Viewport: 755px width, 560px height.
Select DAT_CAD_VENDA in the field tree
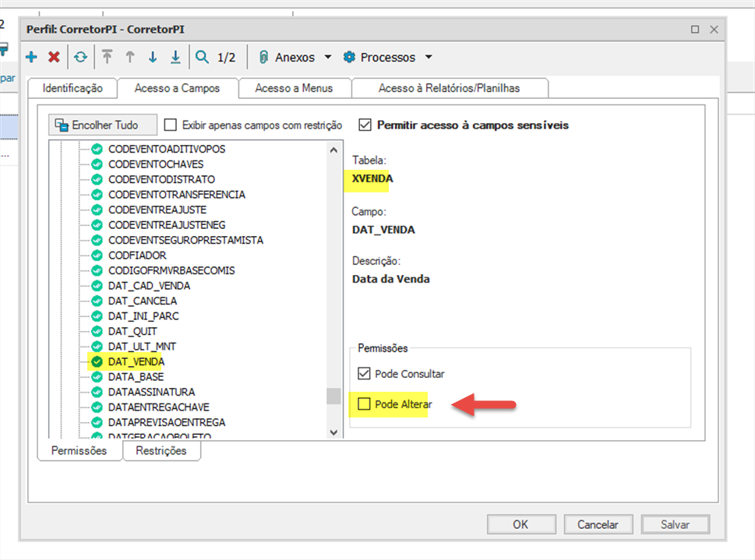click(x=150, y=286)
